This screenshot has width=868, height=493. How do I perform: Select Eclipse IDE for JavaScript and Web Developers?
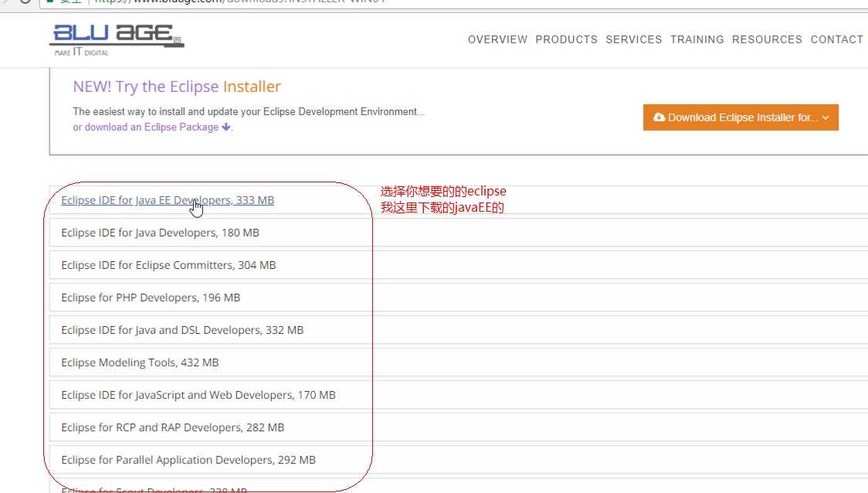(x=198, y=395)
